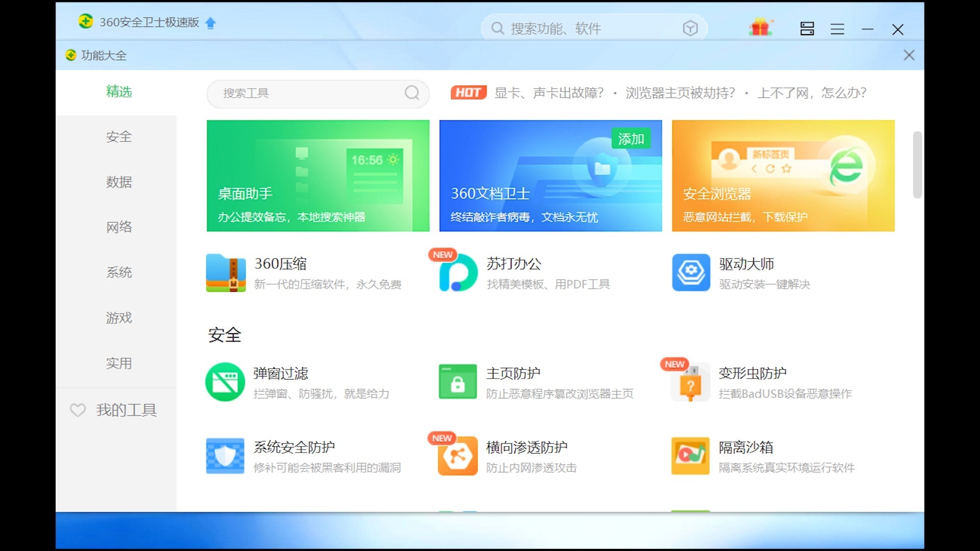
Task: Click 添加 button on 360文档卫士 card
Action: coord(631,139)
